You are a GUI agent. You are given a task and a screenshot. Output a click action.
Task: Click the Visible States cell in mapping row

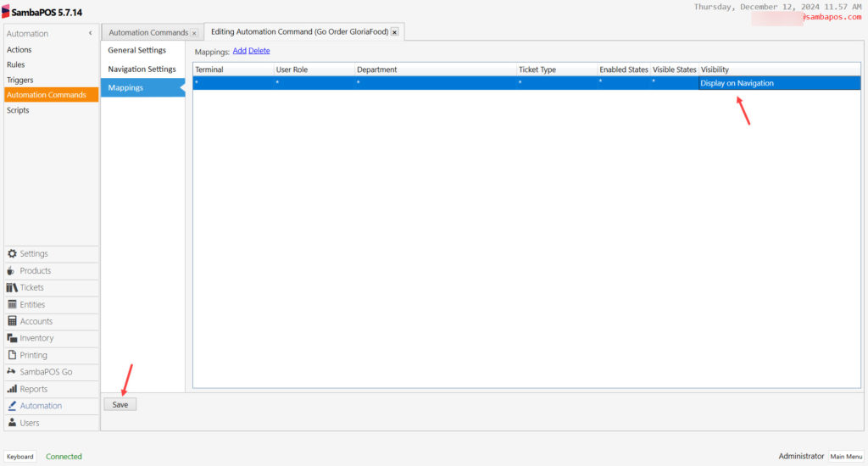pyautogui.click(x=674, y=83)
